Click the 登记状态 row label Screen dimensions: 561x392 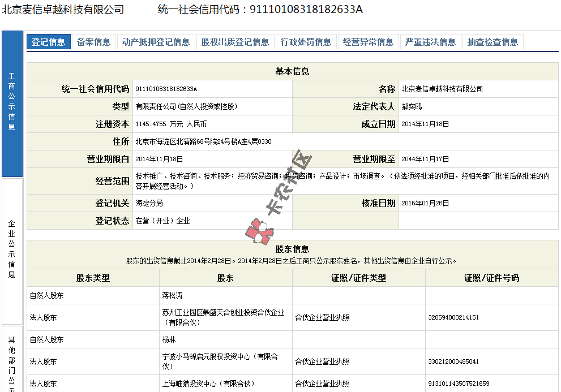click(112, 221)
